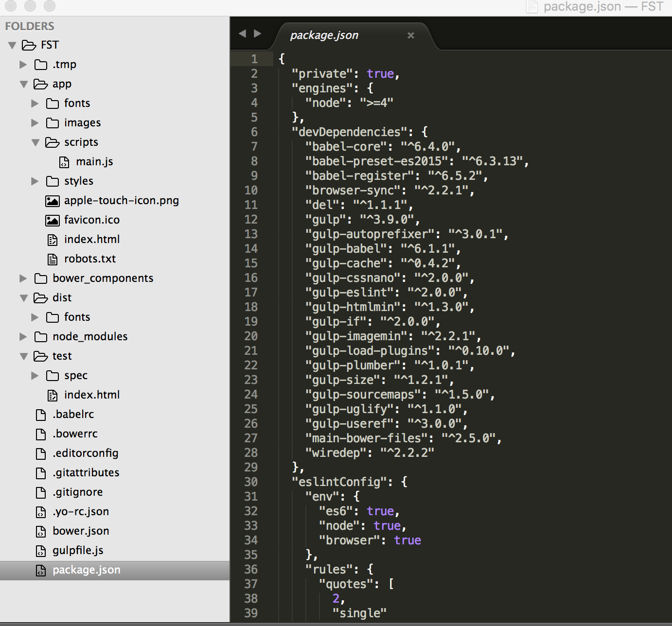Screen dimensions: 672x626
Task: Click the robots.txt file icon
Action: (x=52, y=259)
